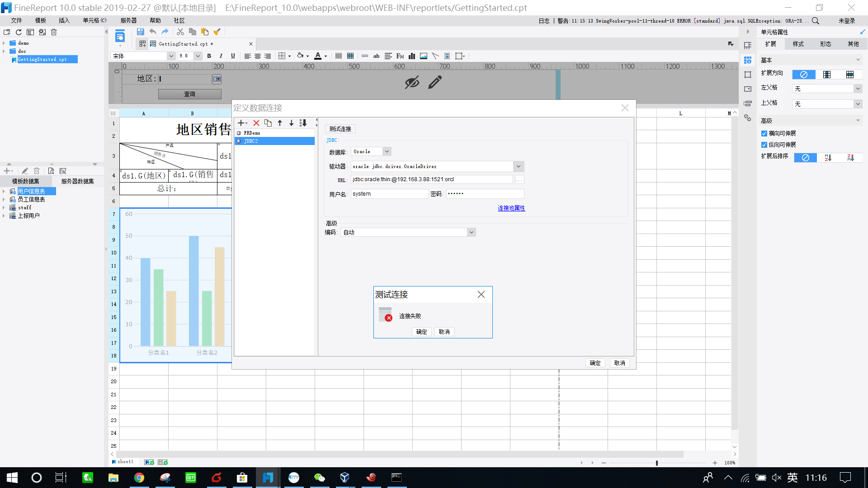Image resolution: width=868 pixels, height=488 pixels.
Task: Open the 编码 encoding dropdown
Action: coord(472,232)
